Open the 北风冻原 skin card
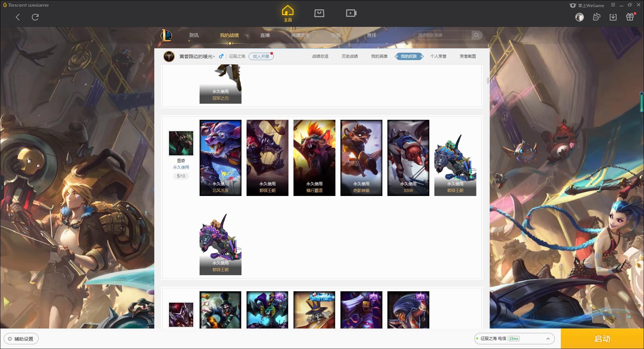644x349 pixels. [220, 158]
